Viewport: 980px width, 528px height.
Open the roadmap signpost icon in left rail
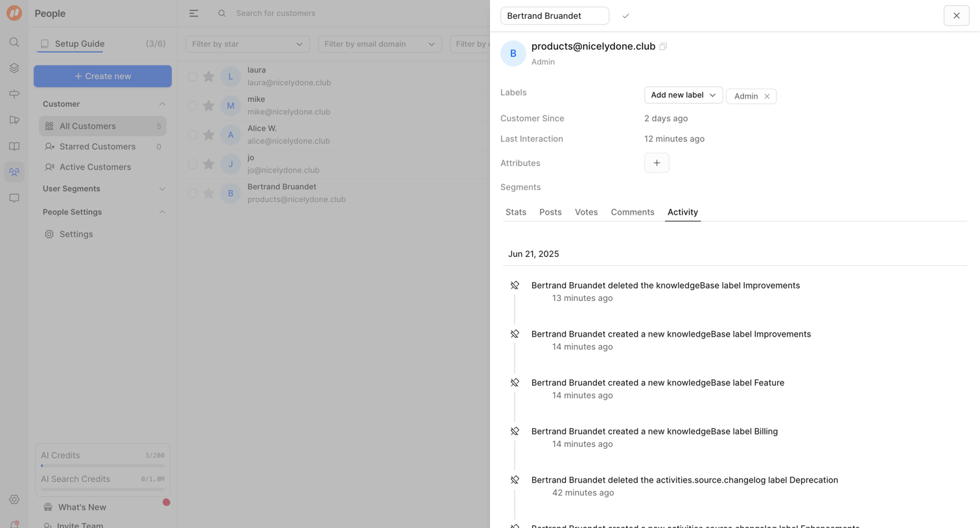(x=14, y=94)
